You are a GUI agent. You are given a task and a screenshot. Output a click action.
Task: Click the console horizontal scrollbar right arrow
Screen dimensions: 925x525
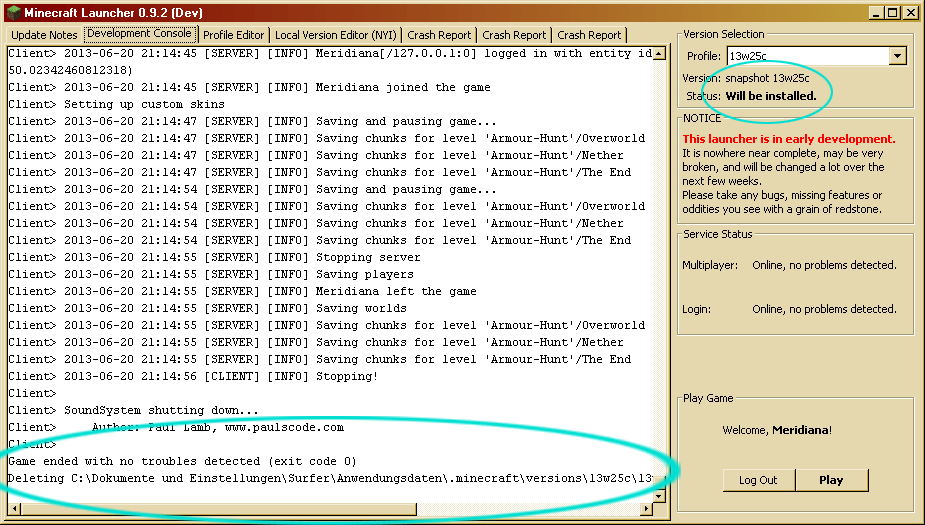(x=647, y=509)
